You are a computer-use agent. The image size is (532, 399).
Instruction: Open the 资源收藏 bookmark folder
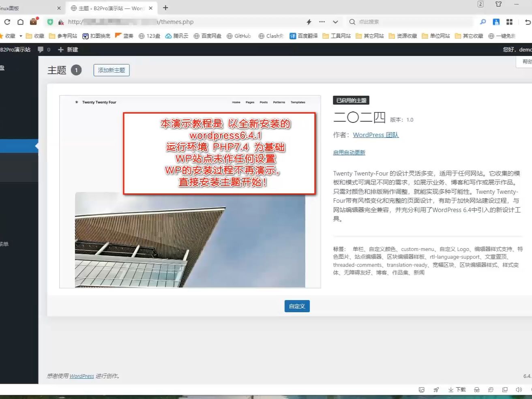point(403,36)
